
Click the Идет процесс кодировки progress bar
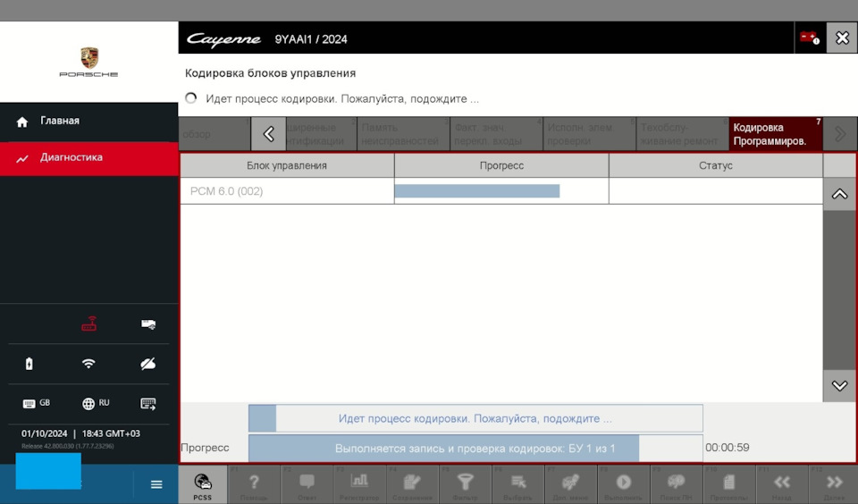click(475, 418)
